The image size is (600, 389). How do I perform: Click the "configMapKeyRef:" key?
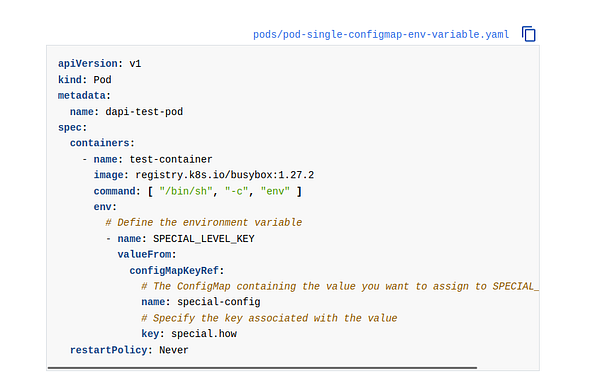coord(176,271)
